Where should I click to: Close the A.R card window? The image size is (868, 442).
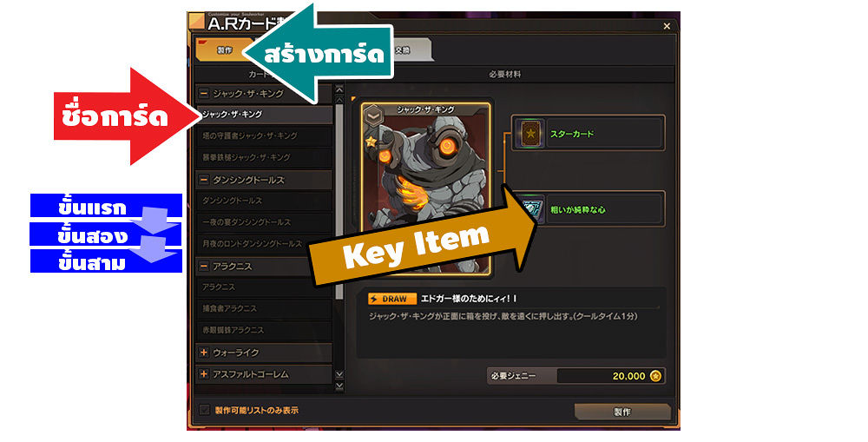(x=667, y=26)
